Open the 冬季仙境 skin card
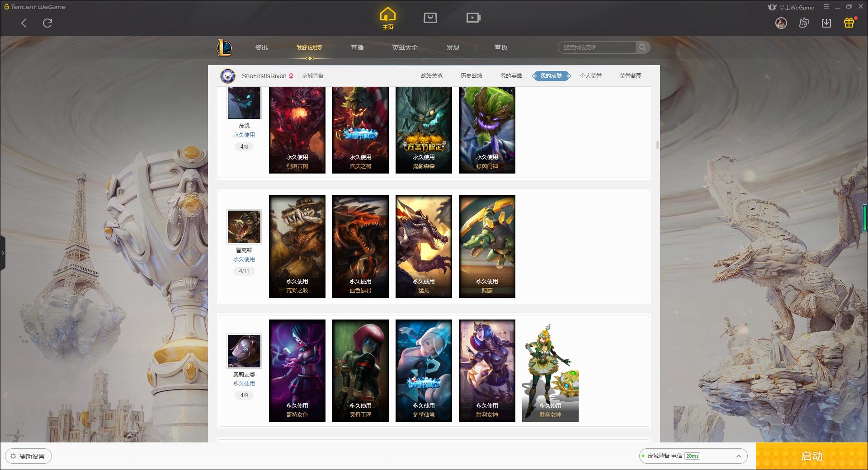This screenshot has height=470, width=868. [424, 371]
